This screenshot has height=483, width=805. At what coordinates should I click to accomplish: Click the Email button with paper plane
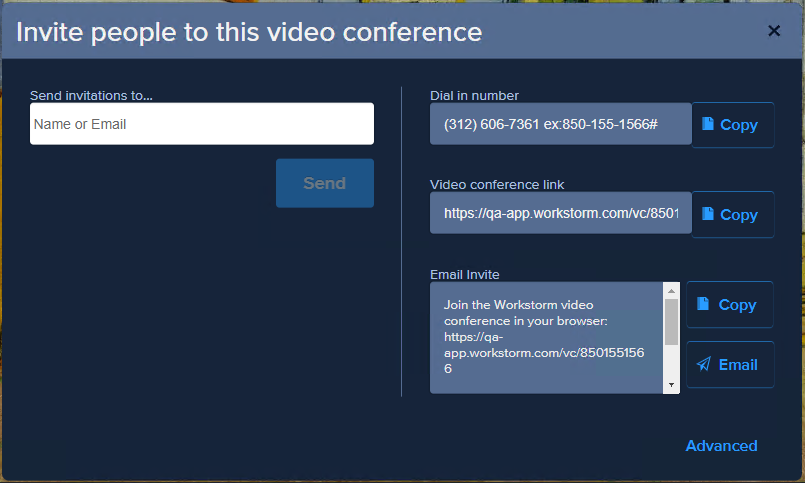(x=730, y=364)
